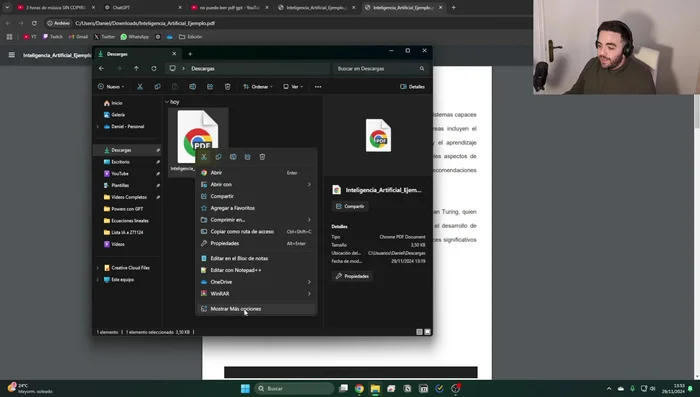Collapse the hoy group
The height and width of the screenshot is (397, 700).
click(x=167, y=102)
